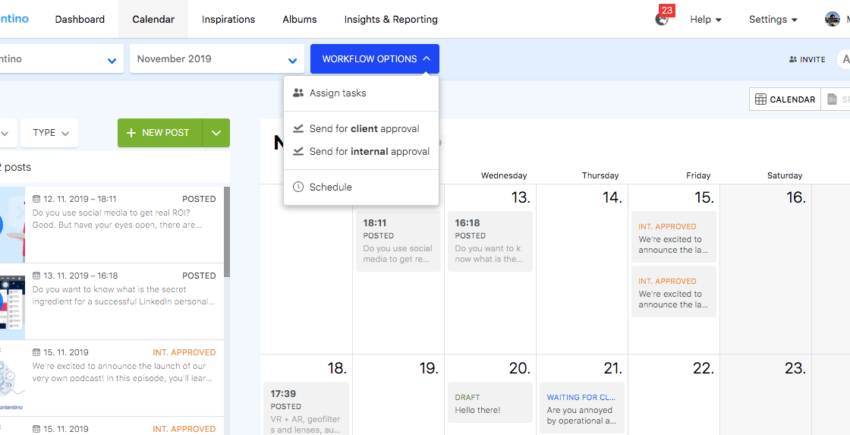Expand the Help dropdown menu
The width and height of the screenshot is (850, 435).
(706, 20)
